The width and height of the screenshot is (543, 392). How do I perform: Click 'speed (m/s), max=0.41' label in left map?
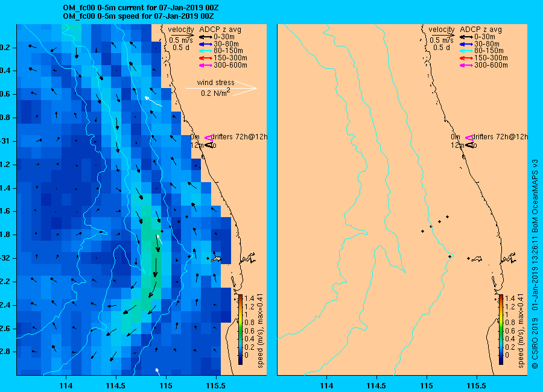pyautogui.click(x=260, y=330)
